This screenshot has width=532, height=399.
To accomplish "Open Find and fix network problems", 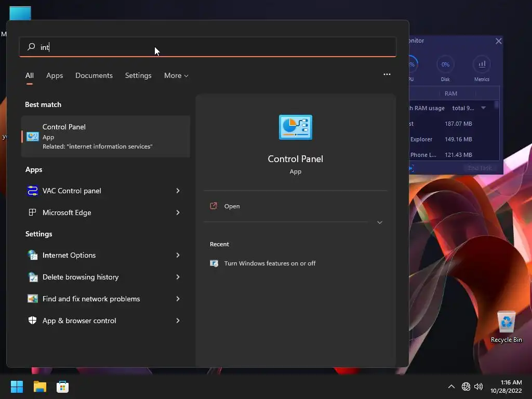I will (105, 299).
